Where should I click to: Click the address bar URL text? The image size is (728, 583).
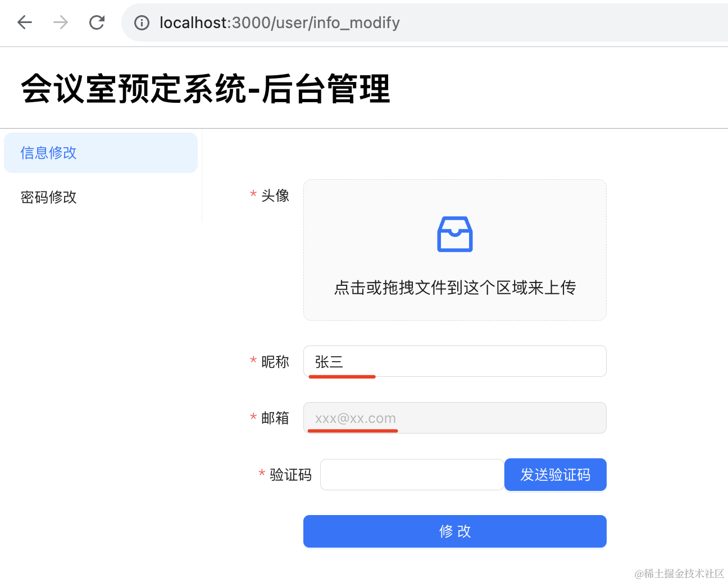(x=279, y=22)
